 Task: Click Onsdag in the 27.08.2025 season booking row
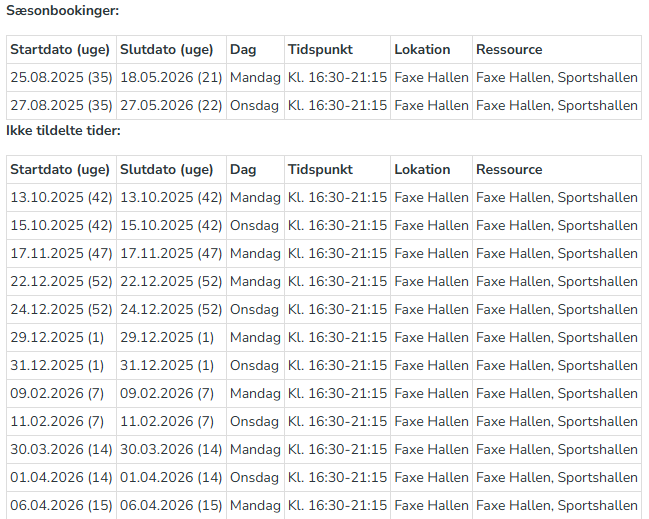pos(255,105)
